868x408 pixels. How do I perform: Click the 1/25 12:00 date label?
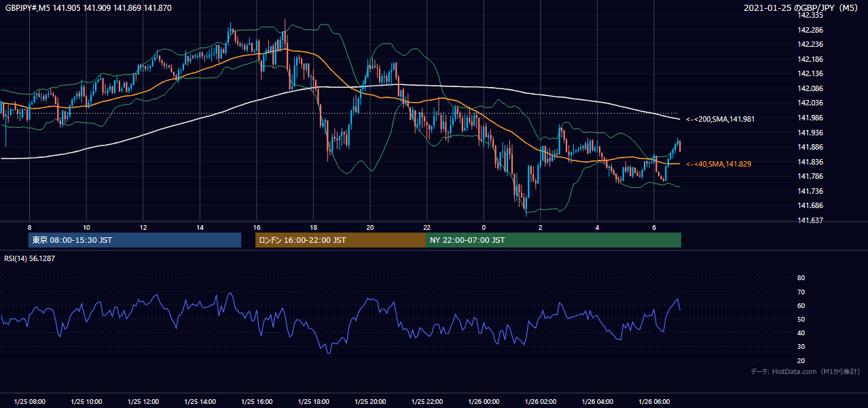tap(143, 402)
